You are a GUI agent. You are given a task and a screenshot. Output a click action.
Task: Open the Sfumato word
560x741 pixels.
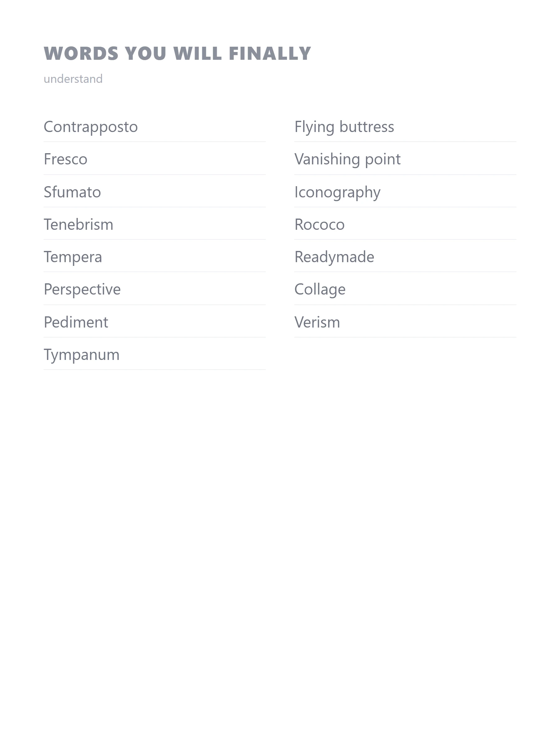pyautogui.click(x=72, y=192)
